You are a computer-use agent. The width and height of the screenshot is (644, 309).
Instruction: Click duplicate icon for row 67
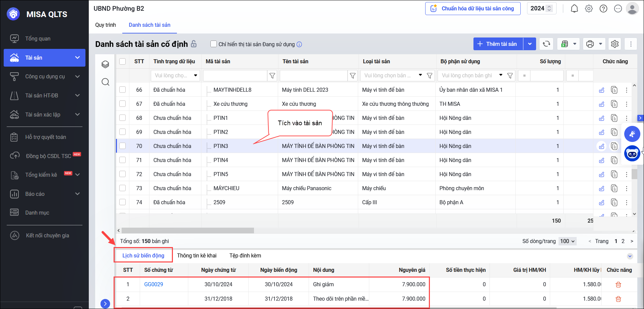tap(614, 104)
